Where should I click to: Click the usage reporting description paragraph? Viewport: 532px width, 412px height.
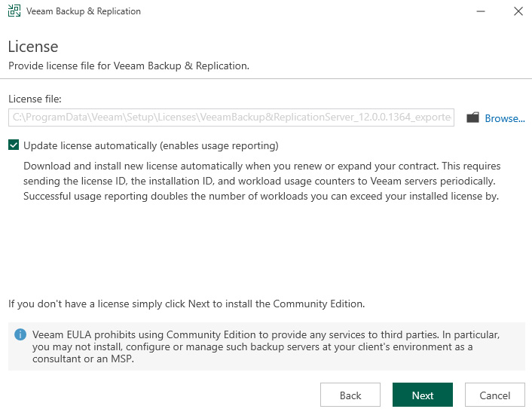point(262,181)
